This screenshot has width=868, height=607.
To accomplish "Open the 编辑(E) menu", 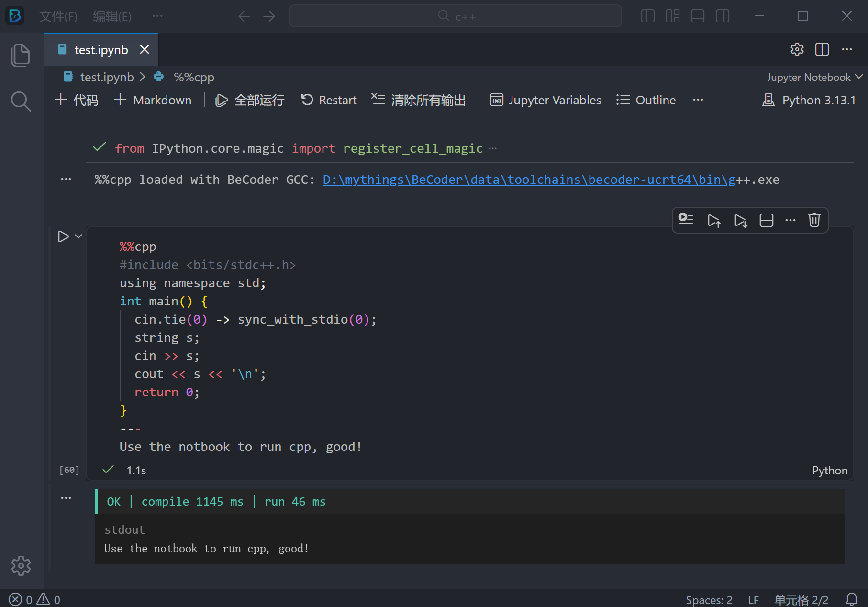I will (112, 16).
